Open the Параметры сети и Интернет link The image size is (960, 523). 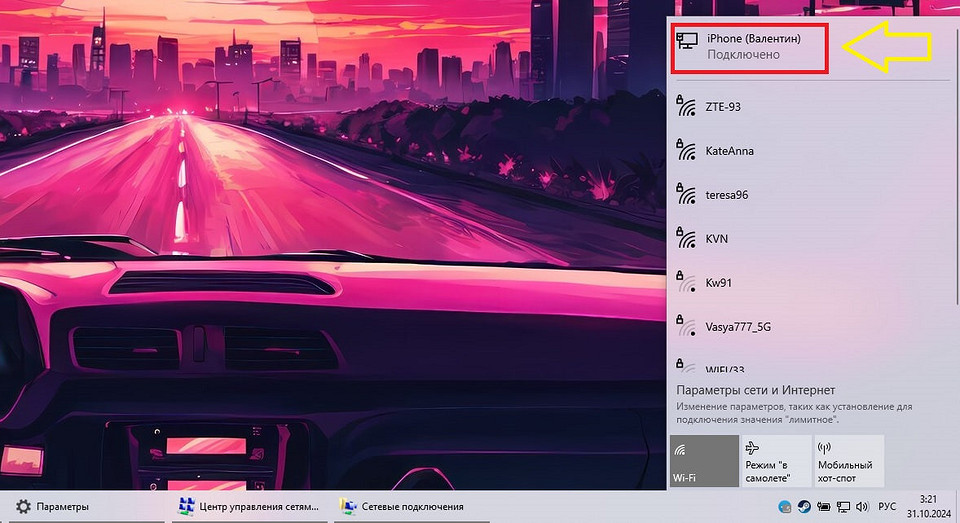pos(755,390)
